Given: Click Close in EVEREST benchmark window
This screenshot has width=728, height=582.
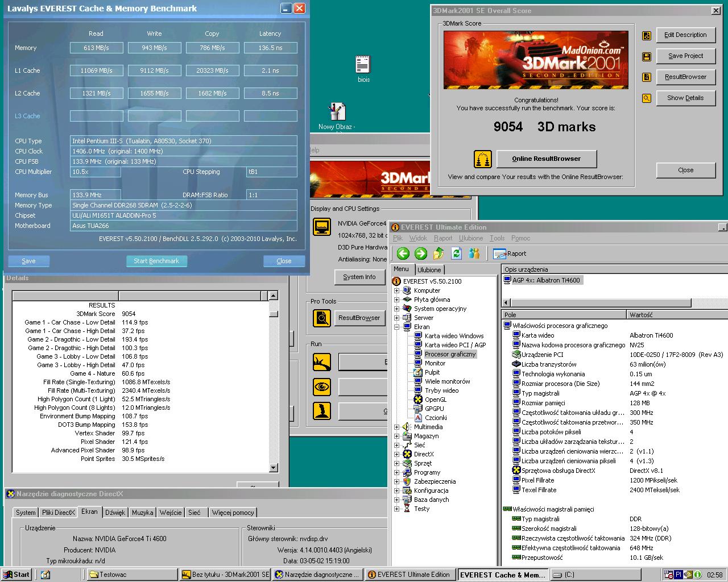Looking at the screenshot, I should tap(284, 261).
